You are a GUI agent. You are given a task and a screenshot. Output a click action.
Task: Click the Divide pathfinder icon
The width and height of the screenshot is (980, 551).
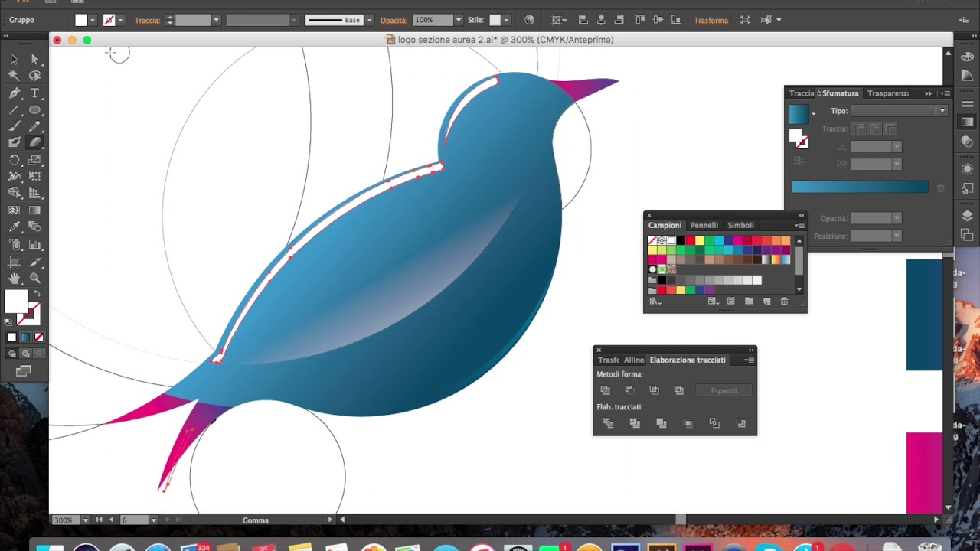[x=609, y=423]
